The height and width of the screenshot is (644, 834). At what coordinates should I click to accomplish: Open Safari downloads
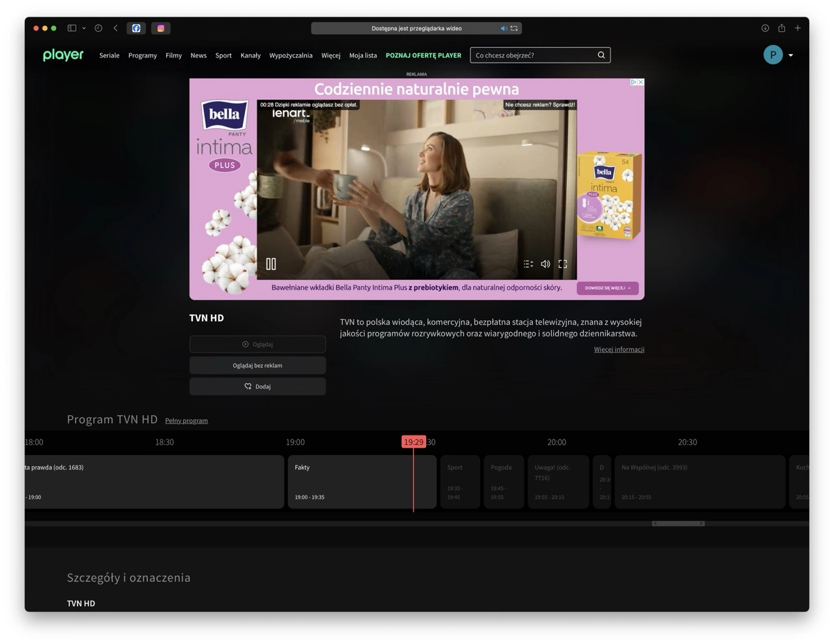765,28
